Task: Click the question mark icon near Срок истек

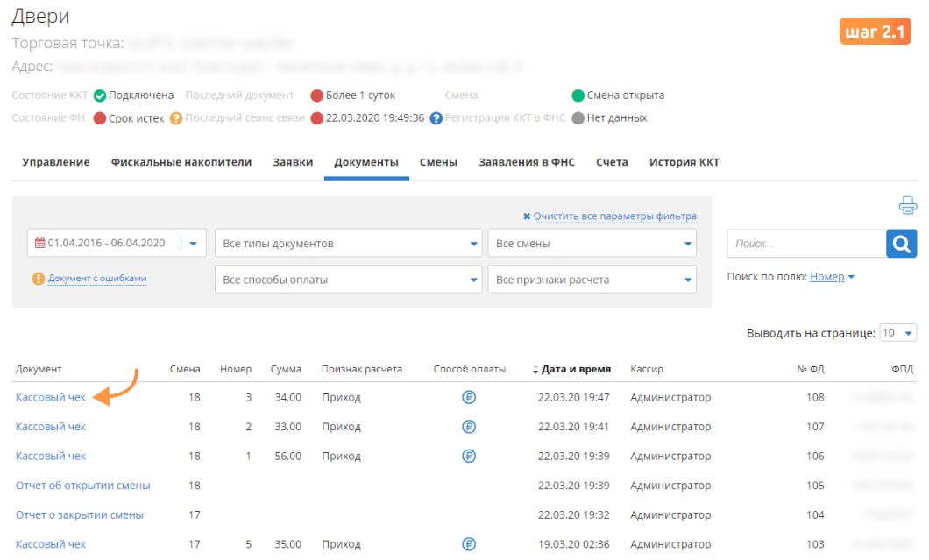Action: click(x=175, y=118)
